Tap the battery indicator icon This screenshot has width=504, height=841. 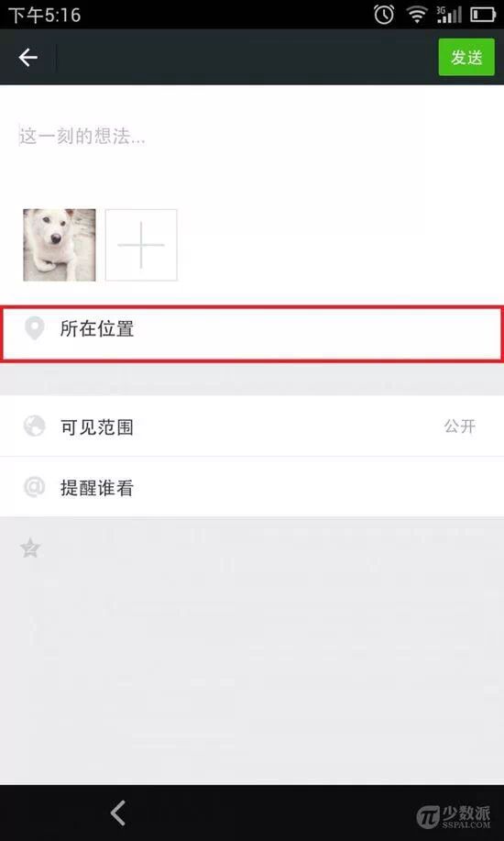483,15
